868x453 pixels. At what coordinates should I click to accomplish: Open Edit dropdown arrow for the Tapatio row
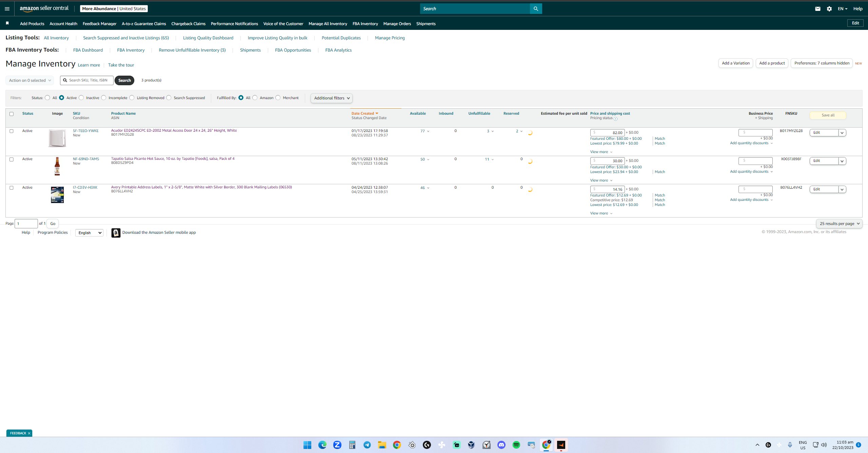[x=842, y=161]
